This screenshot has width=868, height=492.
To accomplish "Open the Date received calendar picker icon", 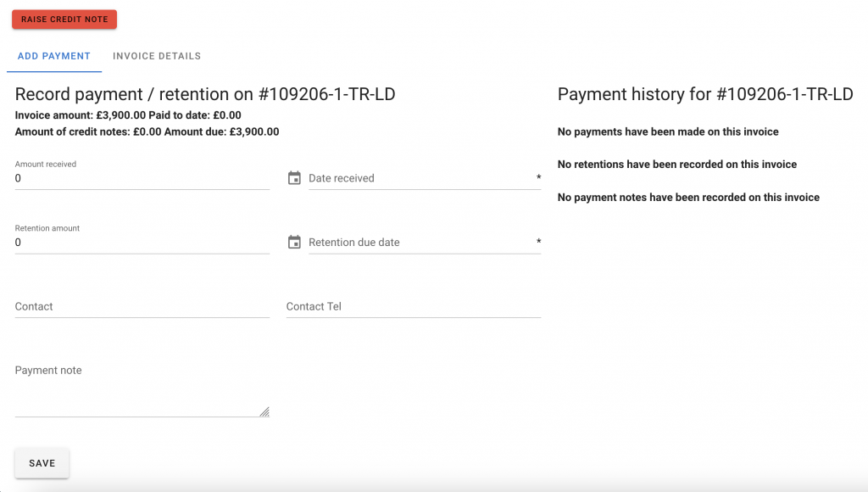I will point(294,178).
